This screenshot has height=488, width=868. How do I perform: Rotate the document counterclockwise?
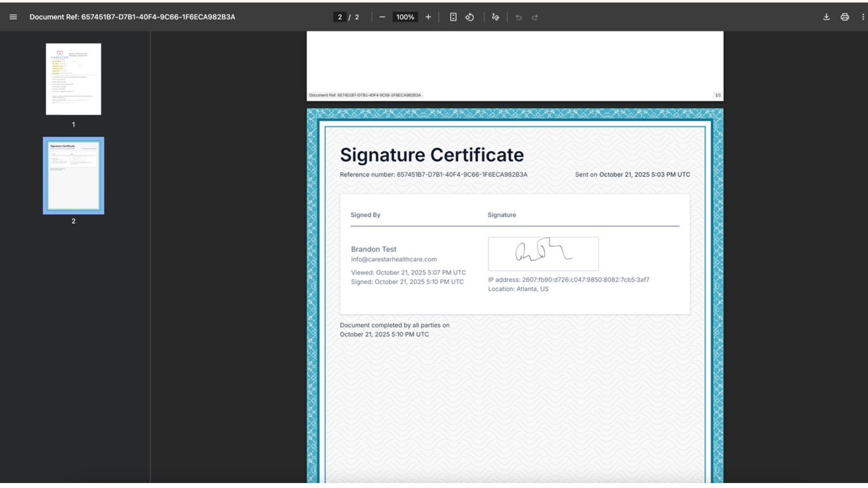(470, 17)
